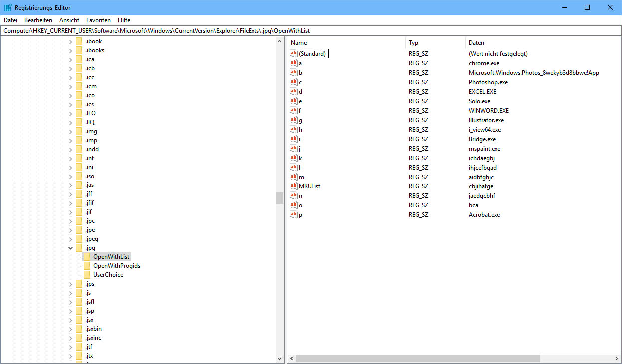Viewport: 622px width, 364px height.
Task: Click the registry path address bar
Action: coord(311,31)
